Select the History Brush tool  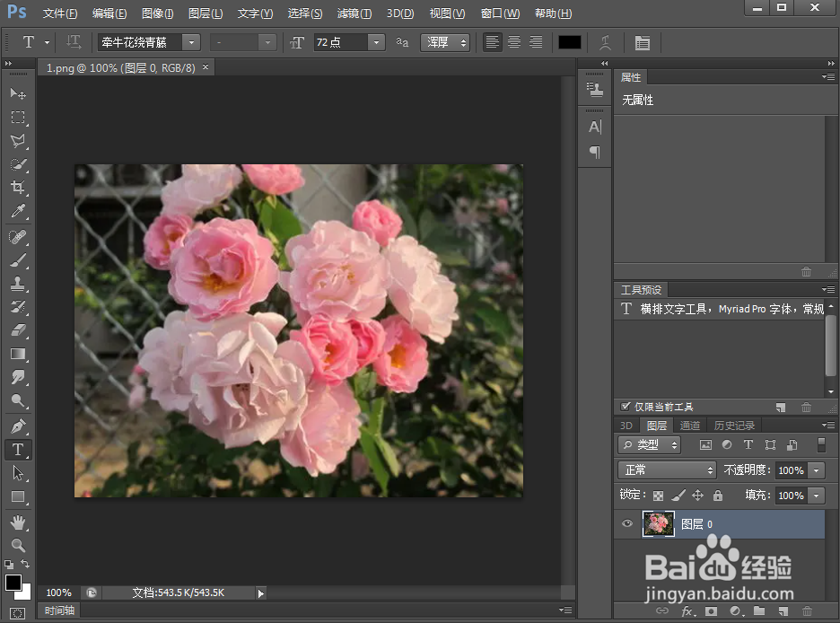18,307
